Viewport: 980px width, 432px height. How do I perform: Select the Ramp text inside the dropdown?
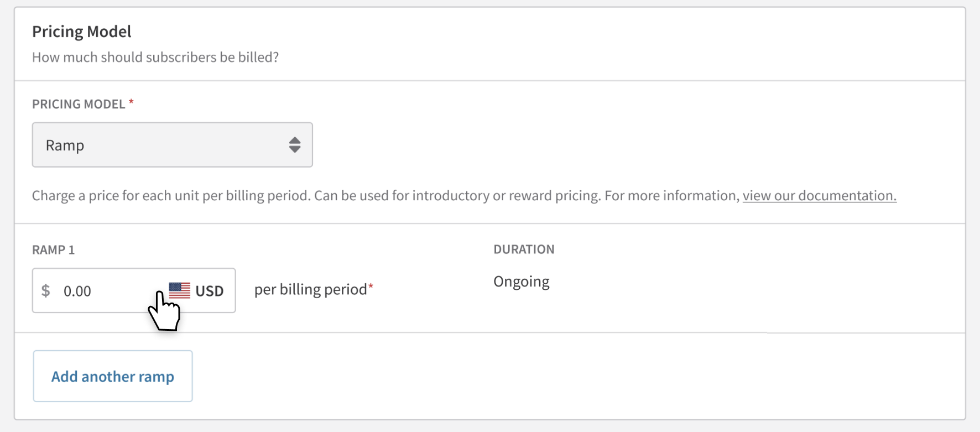point(65,145)
